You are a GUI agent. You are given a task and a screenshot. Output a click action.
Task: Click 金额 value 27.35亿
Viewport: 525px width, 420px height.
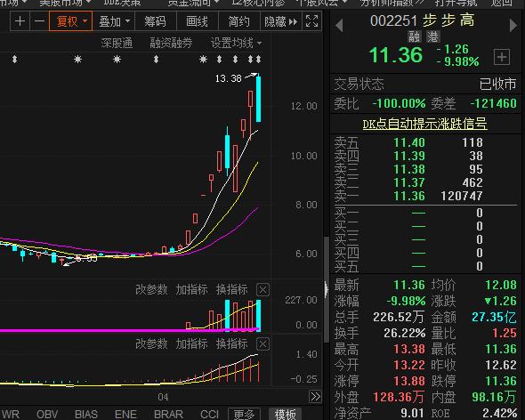[494, 317]
